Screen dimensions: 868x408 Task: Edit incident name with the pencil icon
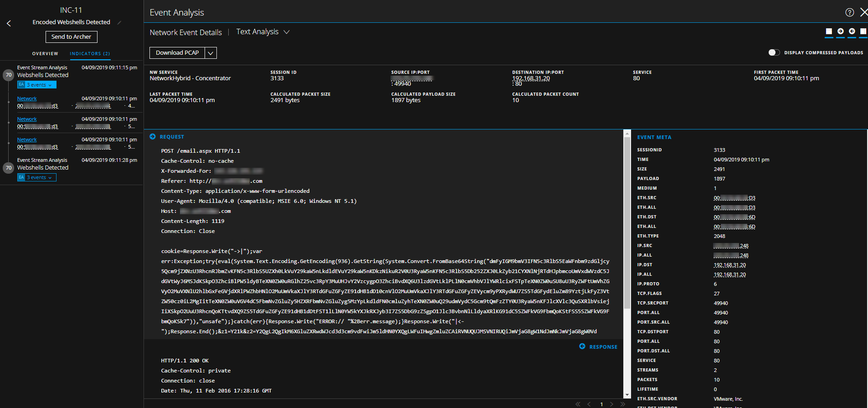tap(119, 22)
